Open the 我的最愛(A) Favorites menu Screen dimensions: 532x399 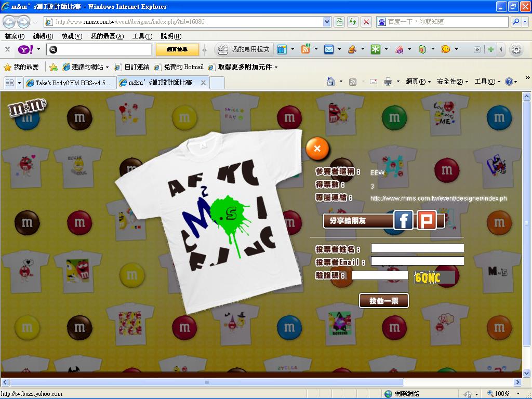pos(107,36)
